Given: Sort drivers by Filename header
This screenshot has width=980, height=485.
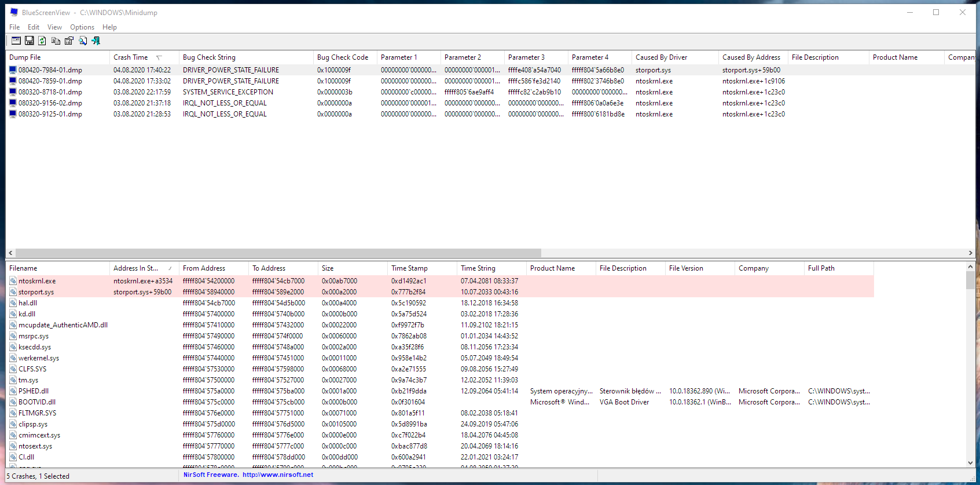Looking at the screenshot, I should pos(57,268).
